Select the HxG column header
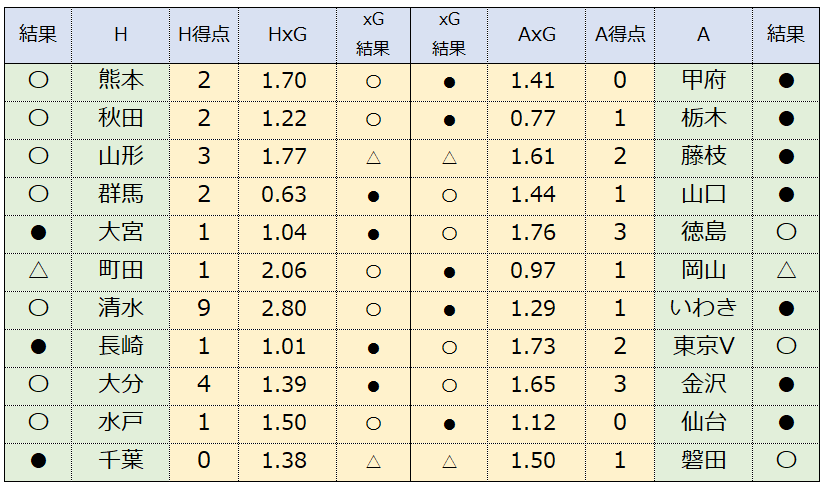The height and width of the screenshot is (486, 829). tap(287, 35)
